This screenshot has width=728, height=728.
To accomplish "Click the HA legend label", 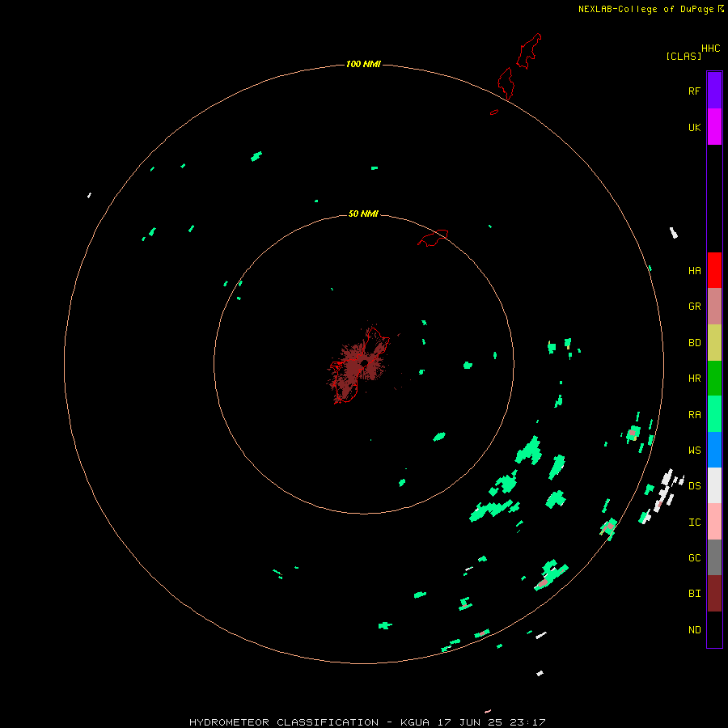I will [694, 271].
